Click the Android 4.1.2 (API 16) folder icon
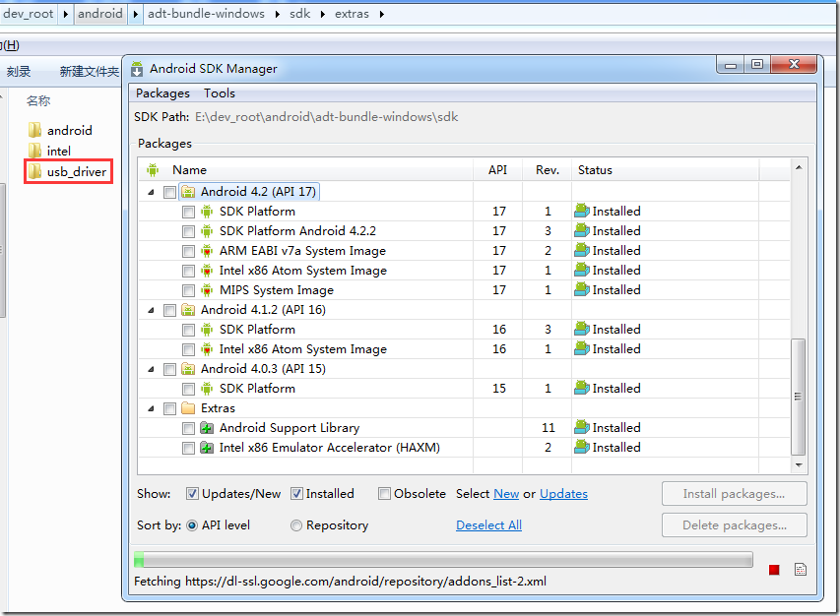The height and width of the screenshot is (616, 840). coord(188,310)
